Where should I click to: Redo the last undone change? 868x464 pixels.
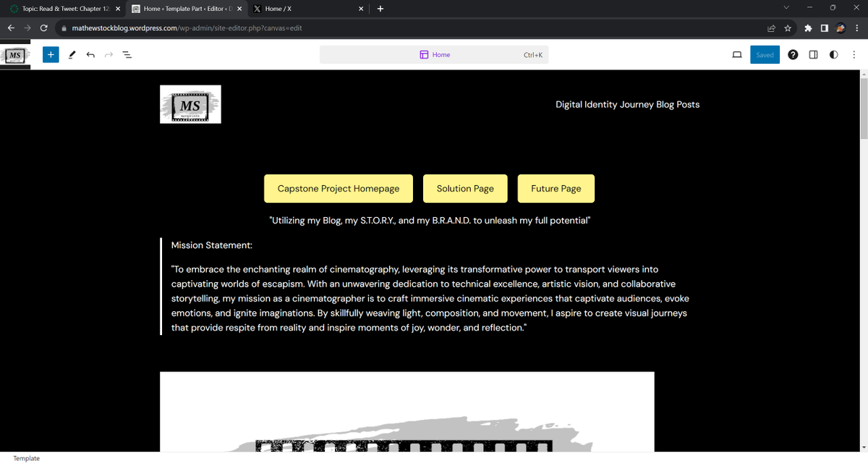(x=109, y=54)
